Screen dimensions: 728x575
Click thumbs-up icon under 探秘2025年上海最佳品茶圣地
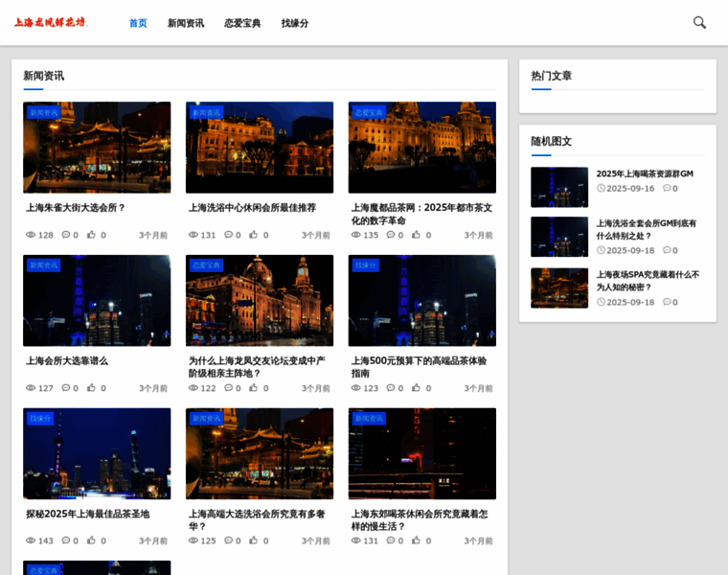91,540
